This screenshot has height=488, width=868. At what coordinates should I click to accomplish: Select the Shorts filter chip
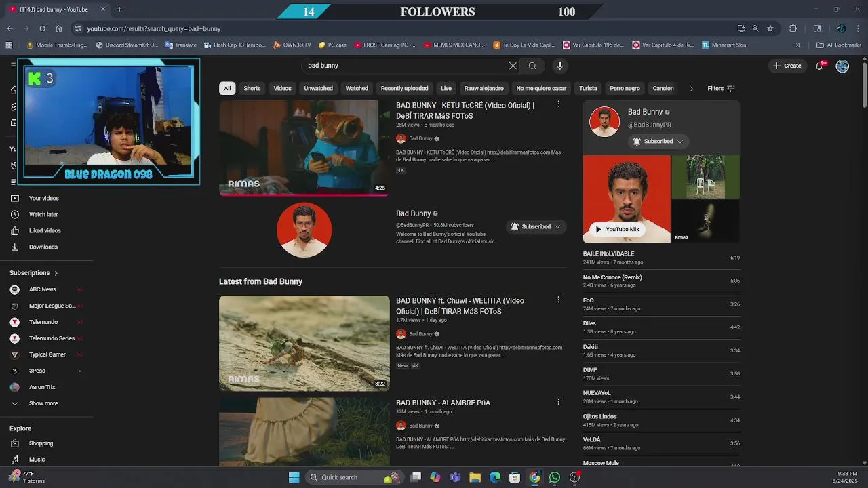tap(252, 88)
